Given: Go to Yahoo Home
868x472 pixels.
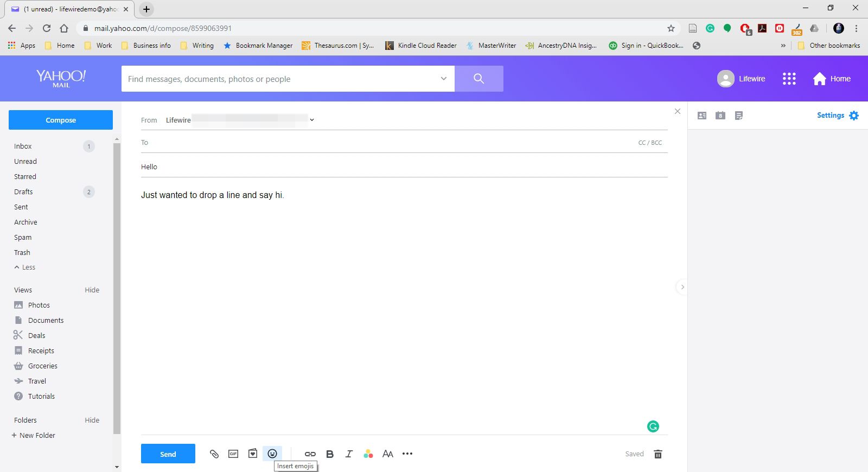Looking at the screenshot, I should (832, 79).
